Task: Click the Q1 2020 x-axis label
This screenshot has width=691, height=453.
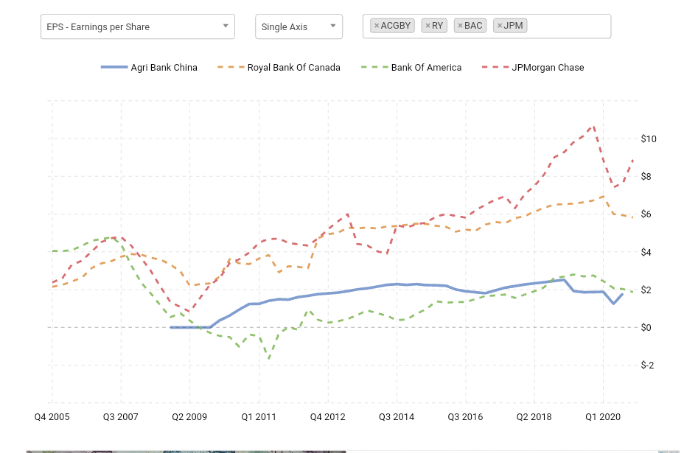Action: click(605, 413)
